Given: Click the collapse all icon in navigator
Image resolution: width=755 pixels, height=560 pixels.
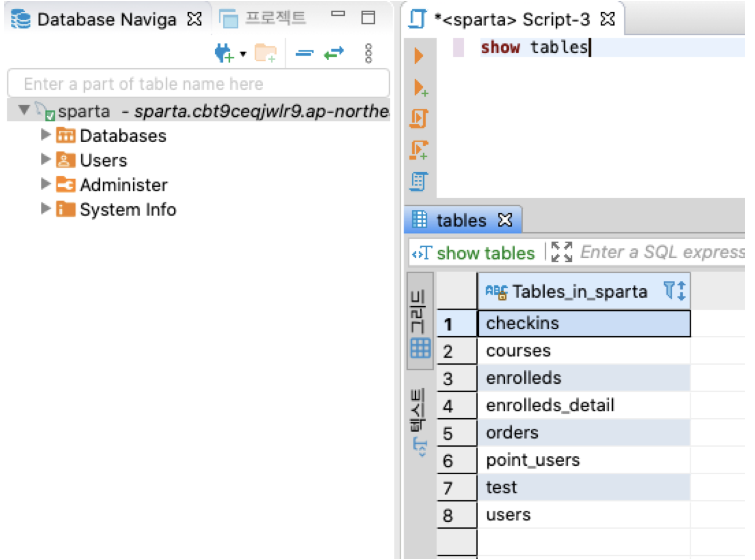Looking at the screenshot, I should pos(304,53).
